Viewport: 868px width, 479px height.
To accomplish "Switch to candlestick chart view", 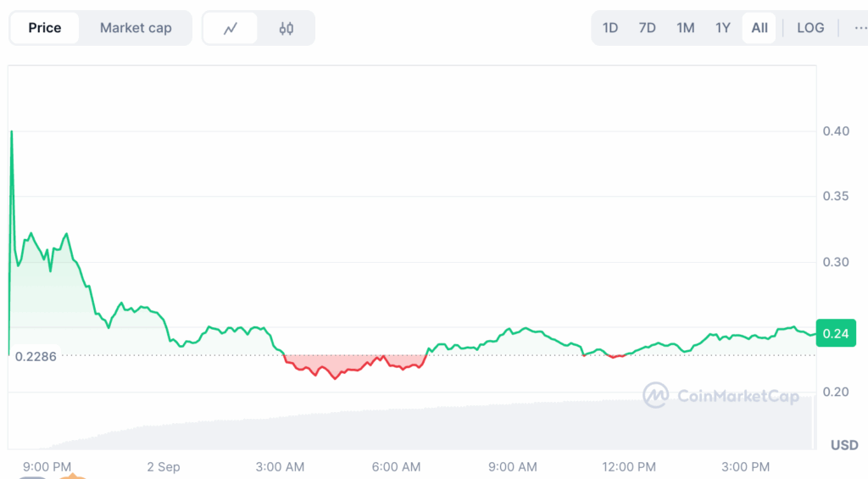I will pyautogui.click(x=287, y=28).
